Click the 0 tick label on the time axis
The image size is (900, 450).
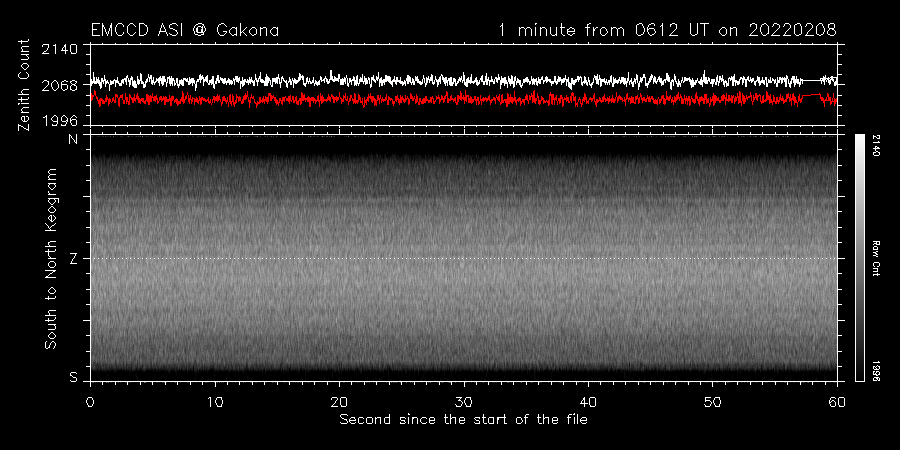pyautogui.click(x=90, y=401)
